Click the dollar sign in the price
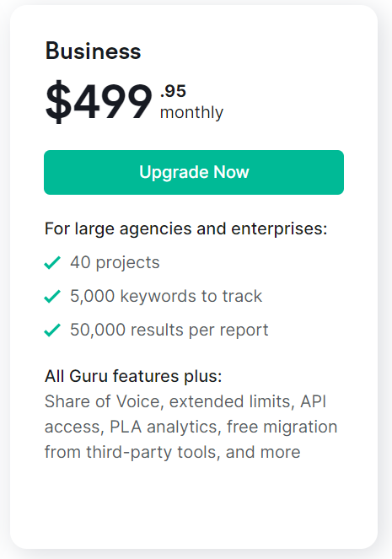Viewport: 392px width, 559px height. coord(58,102)
